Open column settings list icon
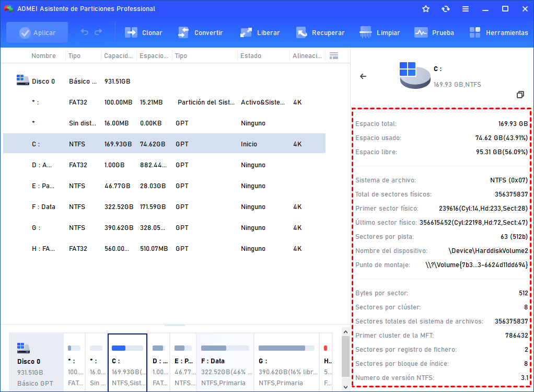534x392 pixels. click(x=334, y=56)
